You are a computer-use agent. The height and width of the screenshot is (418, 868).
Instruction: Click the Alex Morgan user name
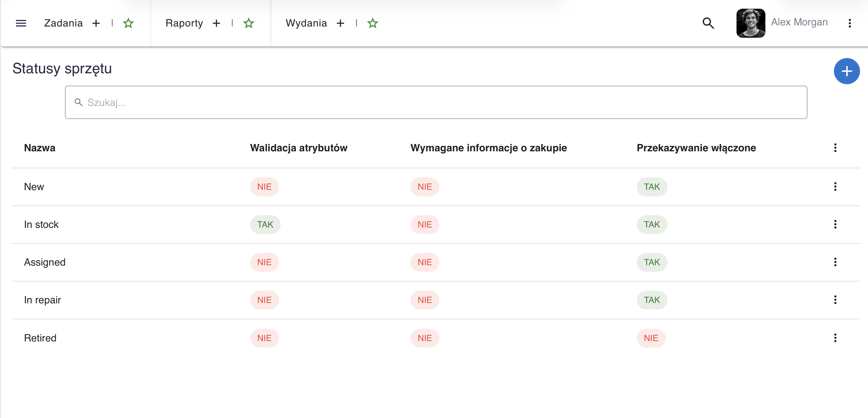[799, 22]
